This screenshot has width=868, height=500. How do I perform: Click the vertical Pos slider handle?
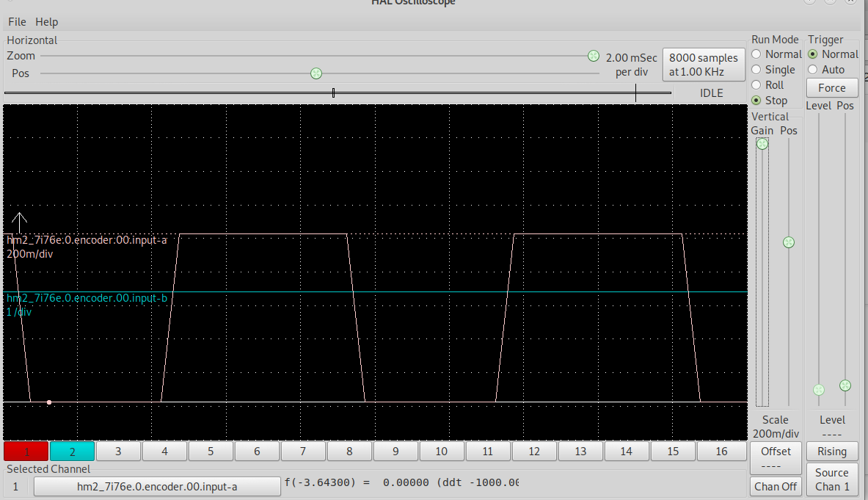click(789, 242)
